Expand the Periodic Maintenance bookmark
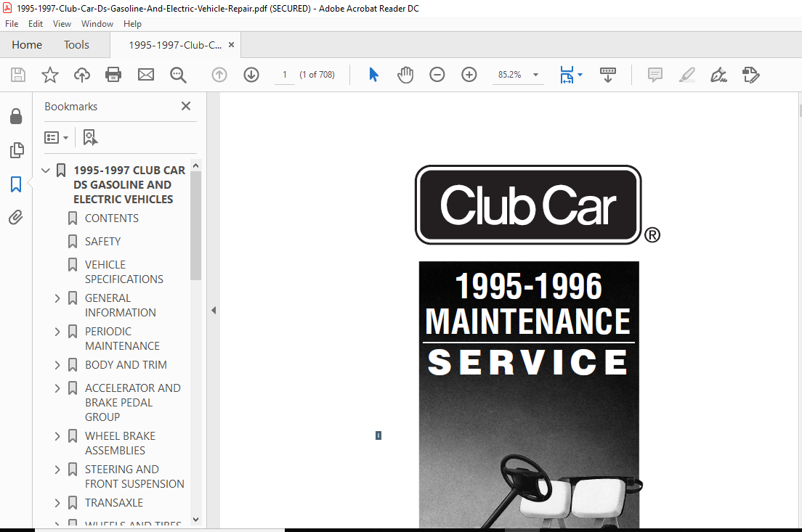The width and height of the screenshot is (802, 532). (57, 332)
